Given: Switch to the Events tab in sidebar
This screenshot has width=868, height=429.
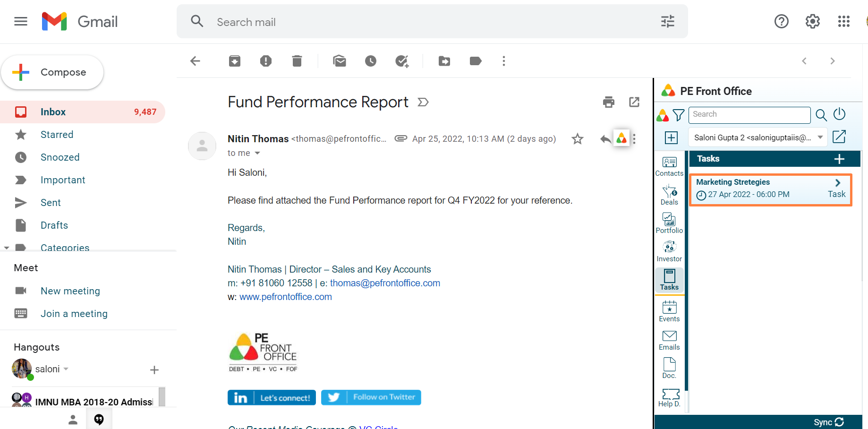Looking at the screenshot, I should pyautogui.click(x=669, y=311).
